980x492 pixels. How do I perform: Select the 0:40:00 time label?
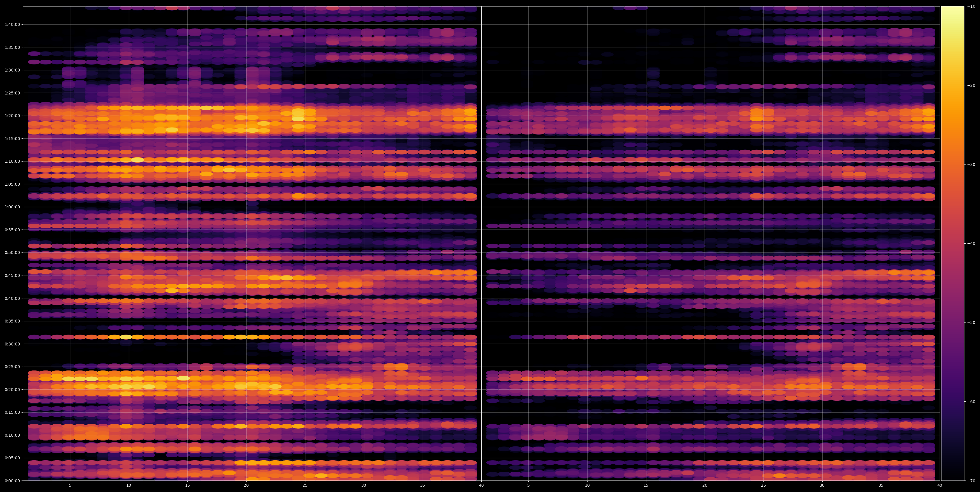click(12, 298)
